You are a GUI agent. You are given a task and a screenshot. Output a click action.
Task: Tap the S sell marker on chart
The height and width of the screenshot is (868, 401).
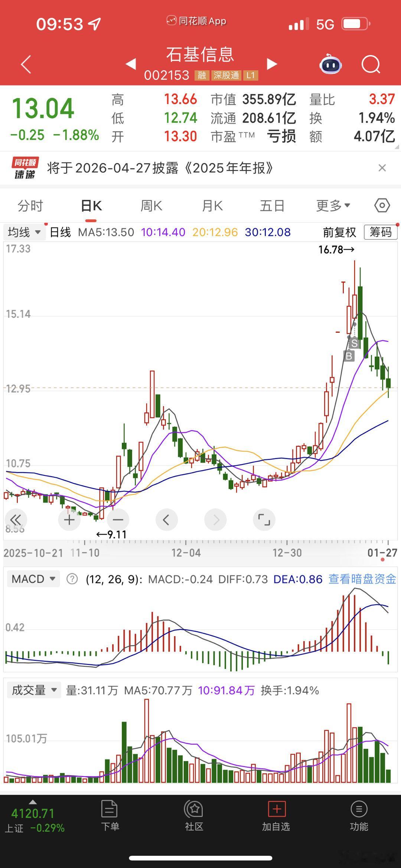point(354,343)
